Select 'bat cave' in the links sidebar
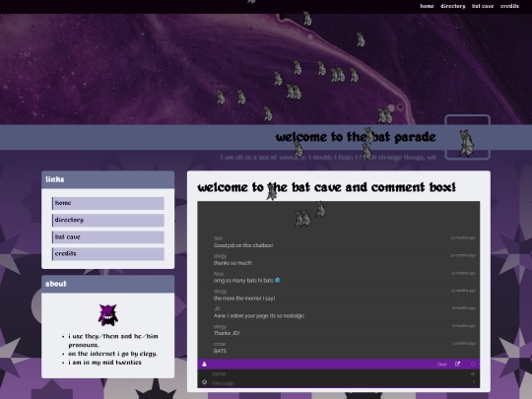The height and width of the screenshot is (399, 532). (x=108, y=237)
